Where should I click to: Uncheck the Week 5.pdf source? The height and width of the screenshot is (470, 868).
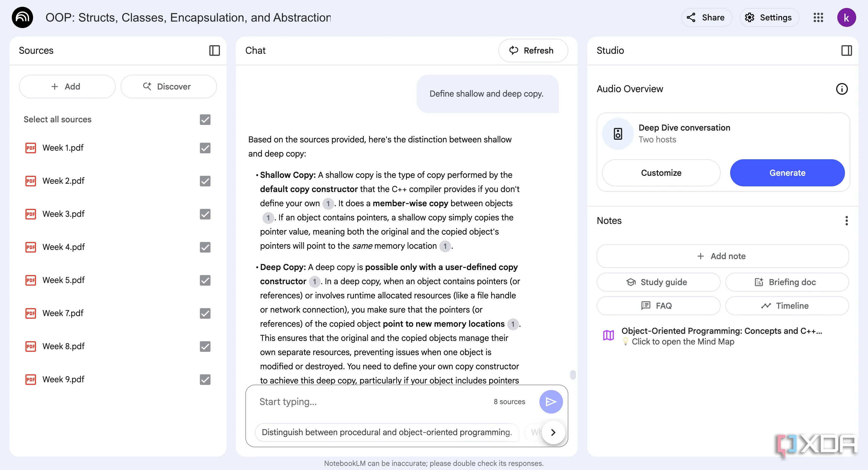[205, 280]
